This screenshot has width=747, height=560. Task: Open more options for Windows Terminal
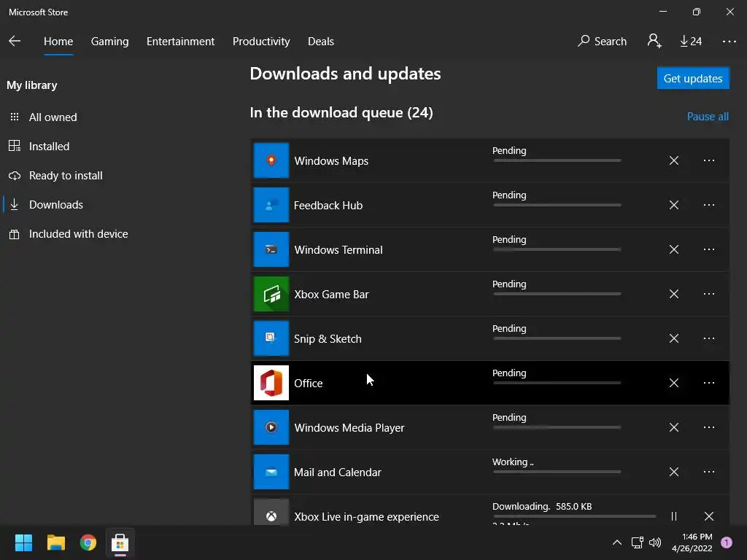click(709, 249)
